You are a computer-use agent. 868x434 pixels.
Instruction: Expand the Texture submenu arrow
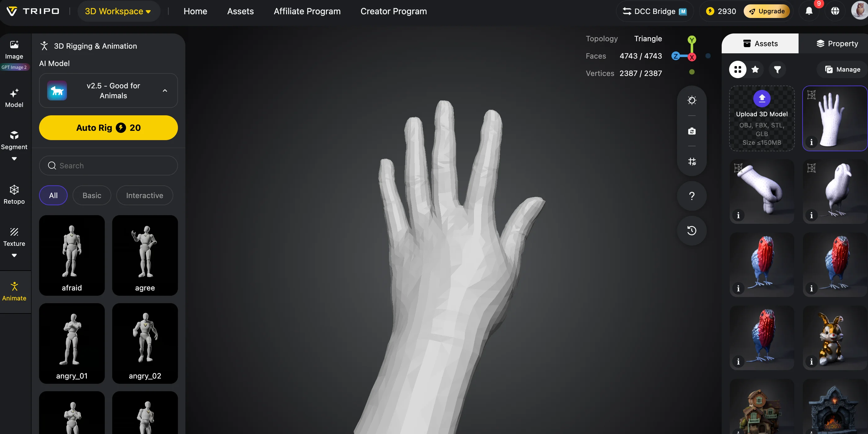pyautogui.click(x=14, y=255)
